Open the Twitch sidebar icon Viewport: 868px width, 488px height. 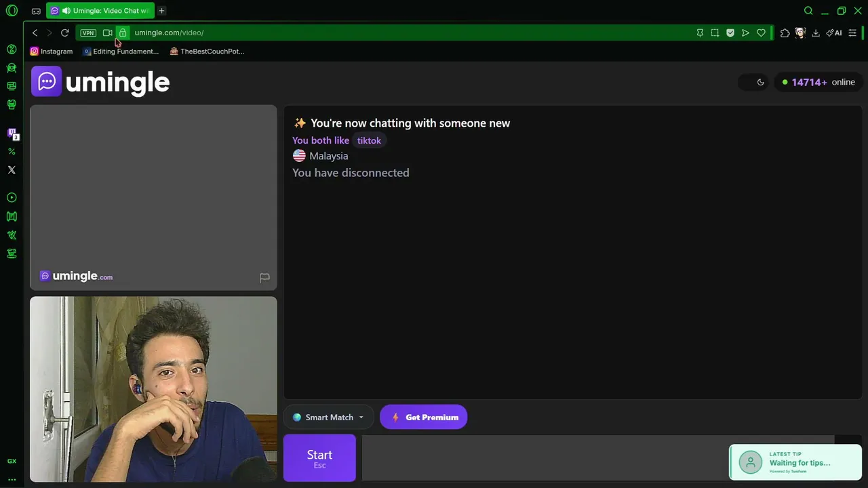click(12, 134)
